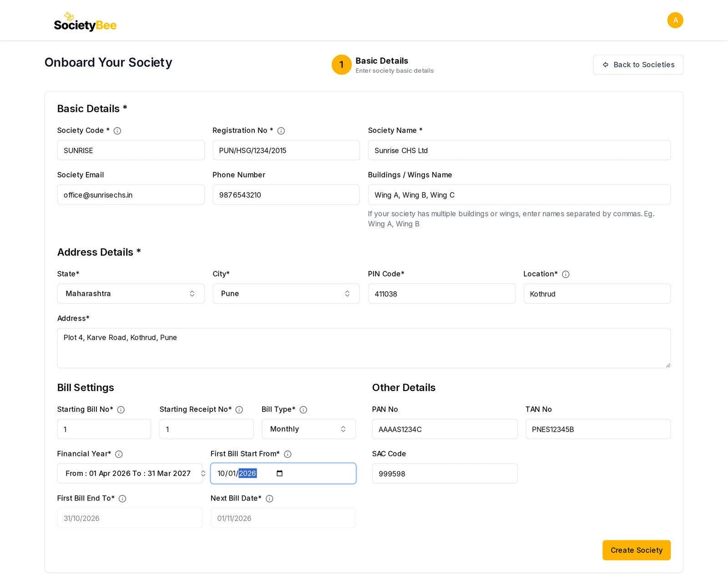Edit the SAC Code field
728x577 pixels.
click(x=445, y=474)
